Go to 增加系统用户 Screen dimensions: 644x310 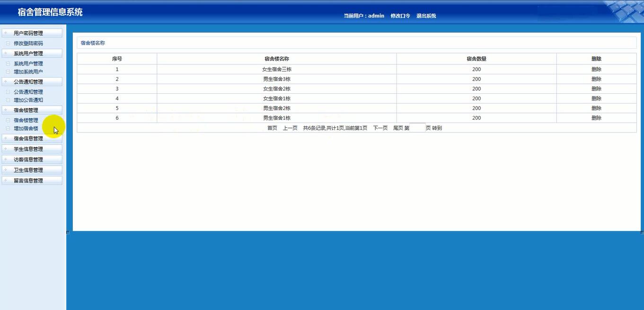point(28,72)
